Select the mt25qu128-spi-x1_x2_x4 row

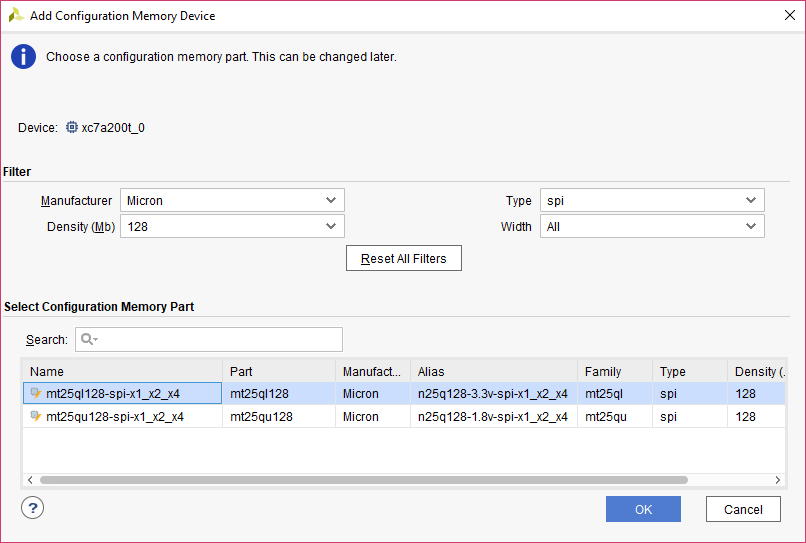tap(115, 417)
